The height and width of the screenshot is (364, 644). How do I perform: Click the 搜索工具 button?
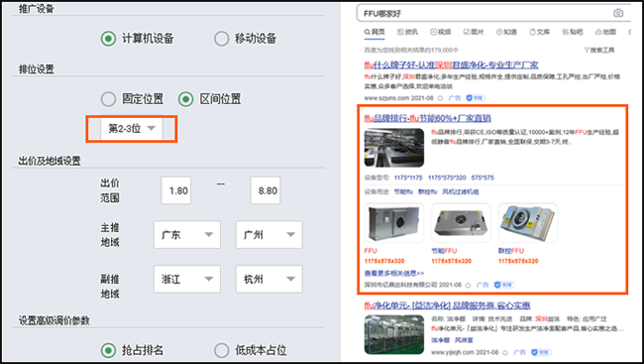(599, 51)
